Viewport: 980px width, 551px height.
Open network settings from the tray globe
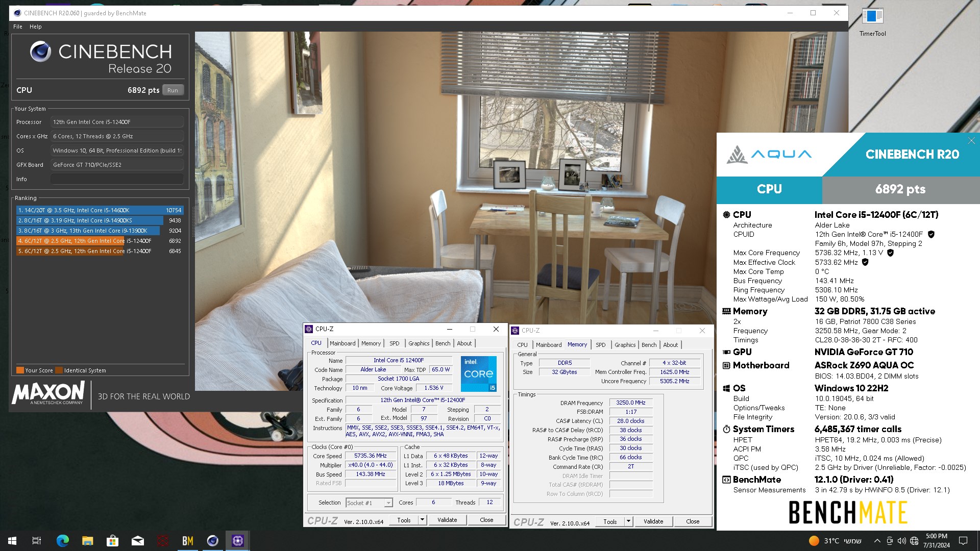(914, 541)
